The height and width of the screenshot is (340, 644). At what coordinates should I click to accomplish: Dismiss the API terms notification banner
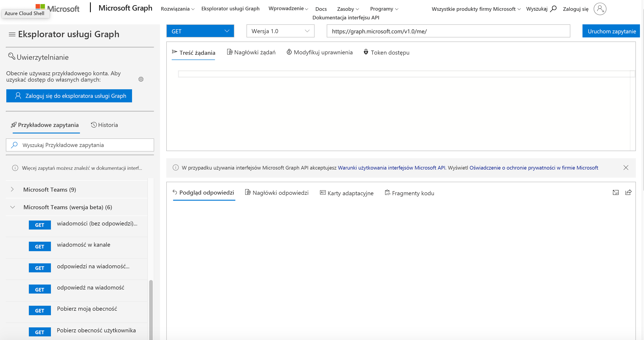click(626, 168)
